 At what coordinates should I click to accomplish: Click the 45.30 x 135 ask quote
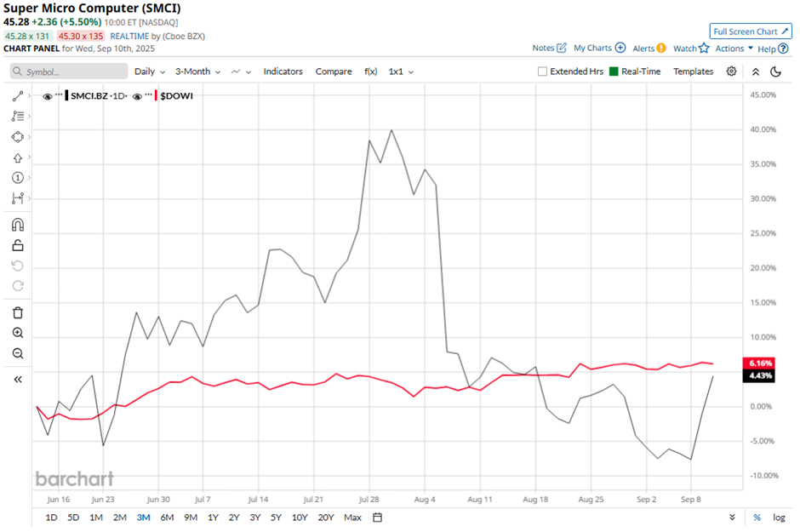coord(81,37)
